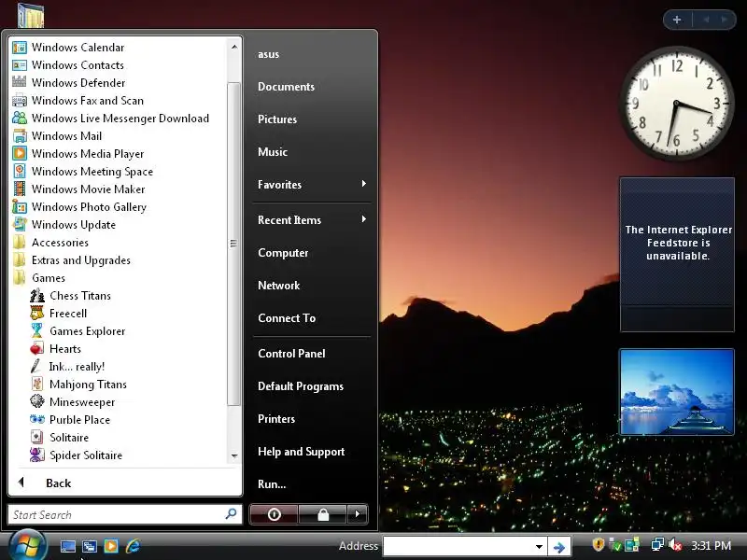Launch Media Player quick launch icon
Screen dimensions: 747x560
(111, 546)
